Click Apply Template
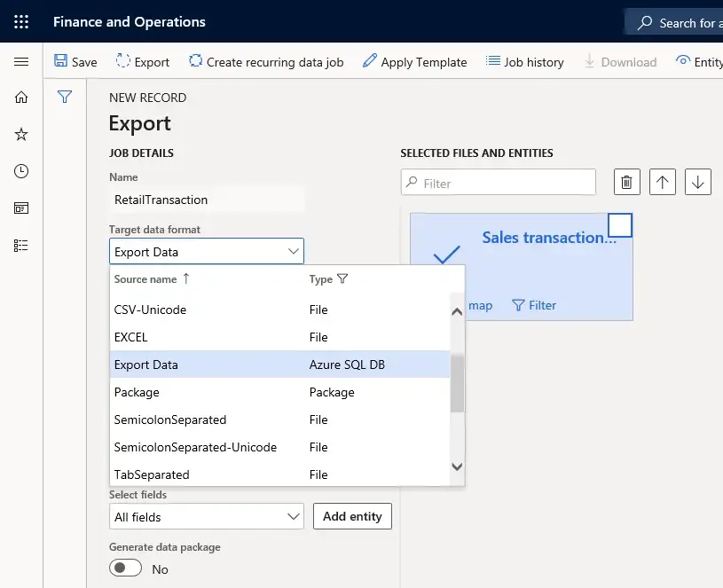The height and width of the screenshot is (588, 723). point(414,62)
